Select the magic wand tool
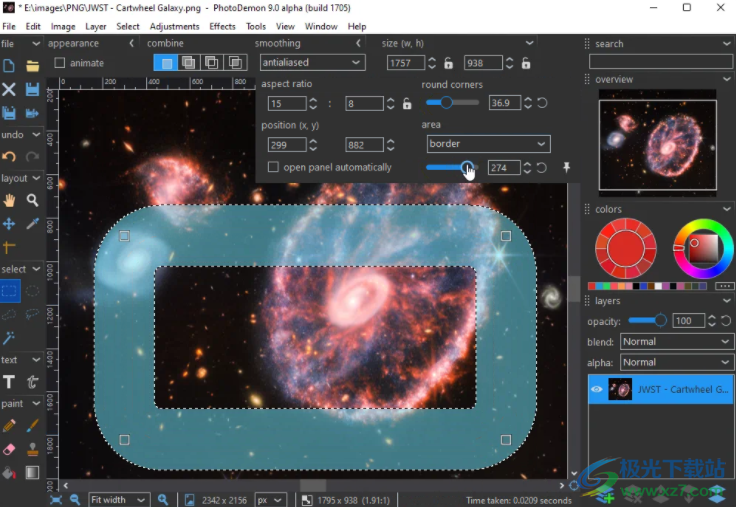The width and height of the screenshot is (736, 507). [x=9, y=337]
